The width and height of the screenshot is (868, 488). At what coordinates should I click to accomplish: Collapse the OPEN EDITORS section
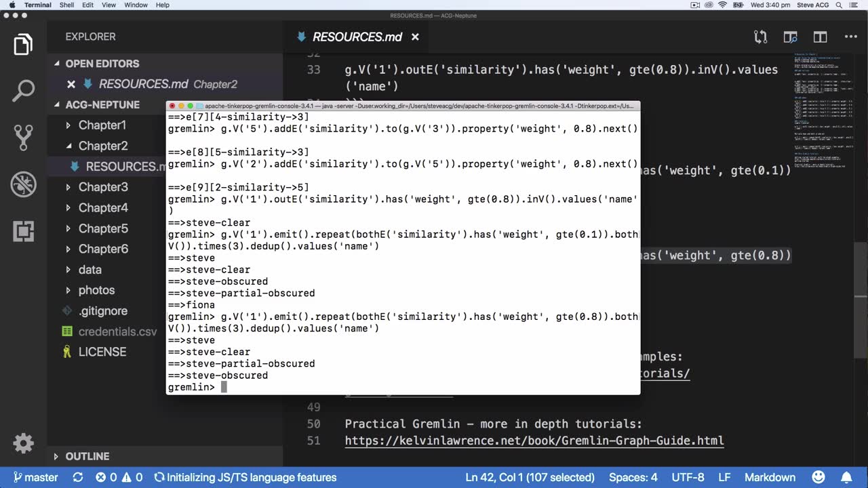(x=102, y=64)
